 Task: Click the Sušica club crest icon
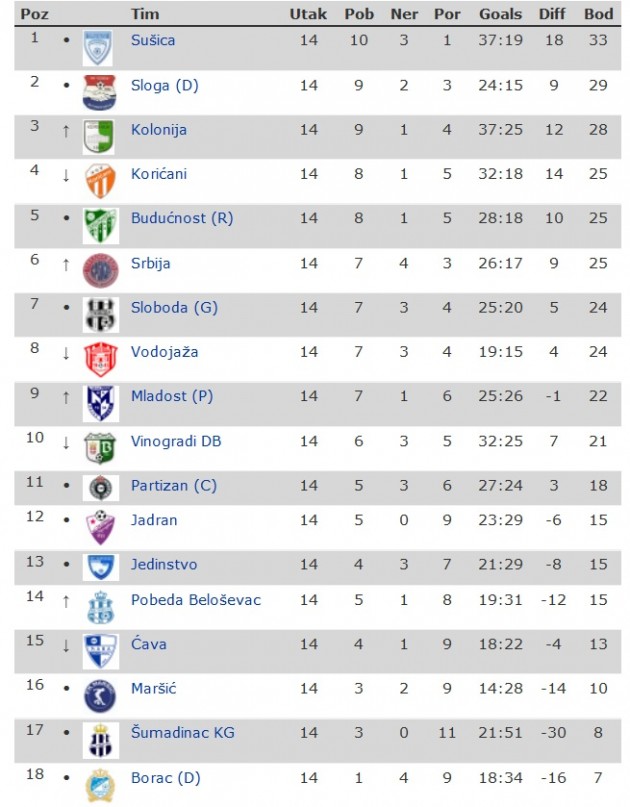point(100,47)
